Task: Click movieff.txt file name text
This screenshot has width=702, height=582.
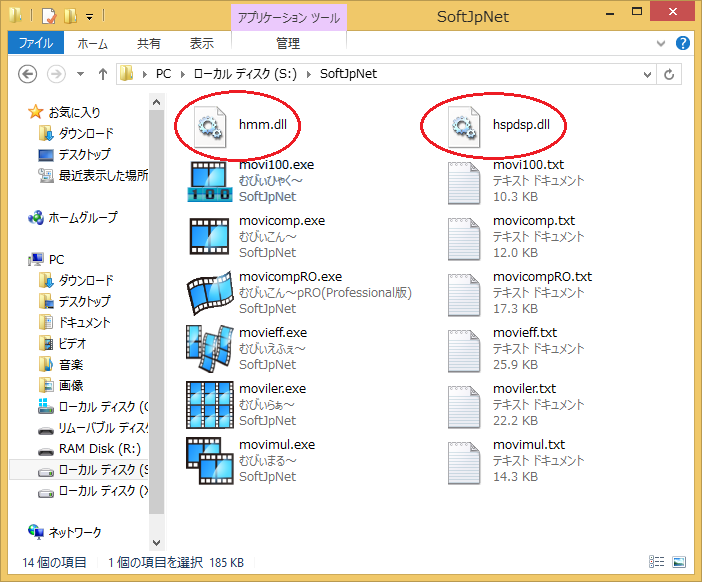Action: tap(525, 333)
